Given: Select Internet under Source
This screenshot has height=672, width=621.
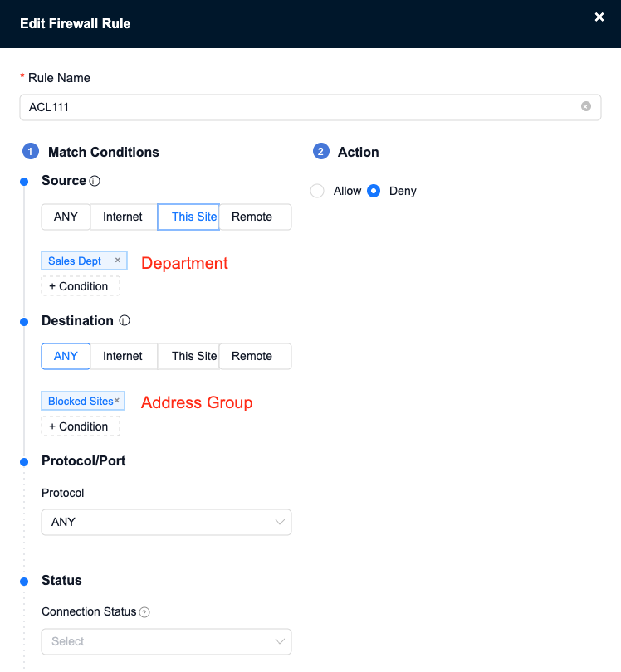Looking at the screenshot, I should pyautogui.click(x=124, y=217).
